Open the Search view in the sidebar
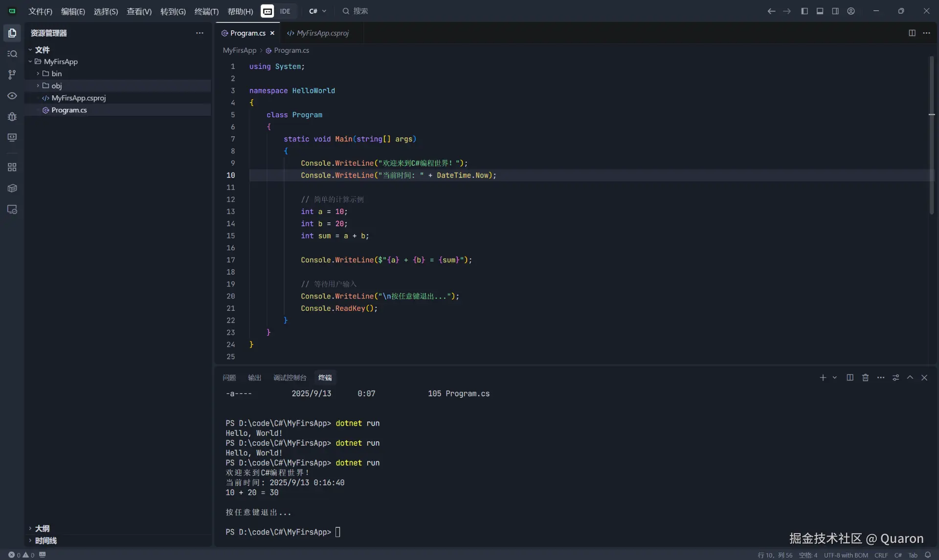Image resolution: width=939 pixels, height=560 pixels. [x=12, y=54]
